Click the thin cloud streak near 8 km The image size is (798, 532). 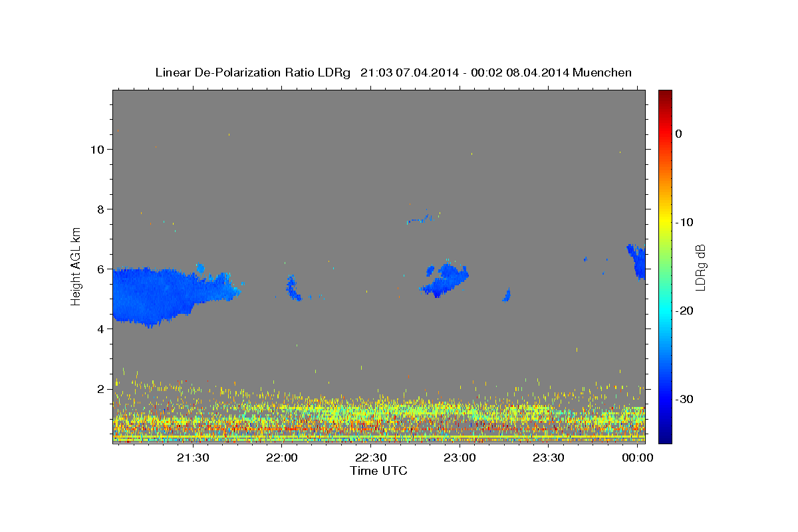coord(420,218)
